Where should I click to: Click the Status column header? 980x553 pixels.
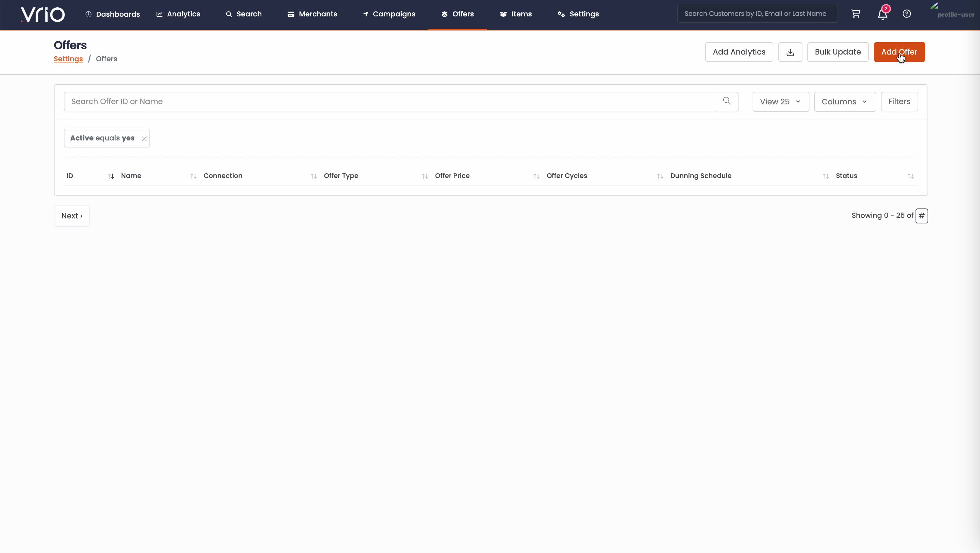846,176
